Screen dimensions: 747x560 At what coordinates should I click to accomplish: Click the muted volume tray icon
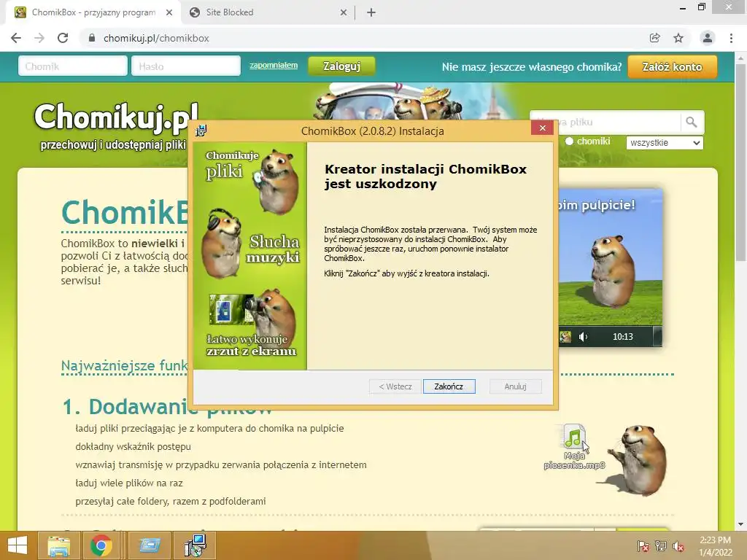point(678,545)
